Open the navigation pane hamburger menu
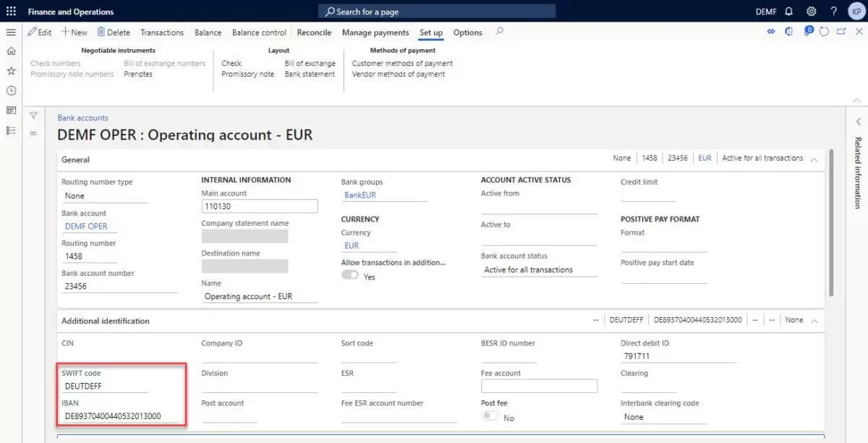The height and width of the screenshot is (443, 868). [11, 32]
